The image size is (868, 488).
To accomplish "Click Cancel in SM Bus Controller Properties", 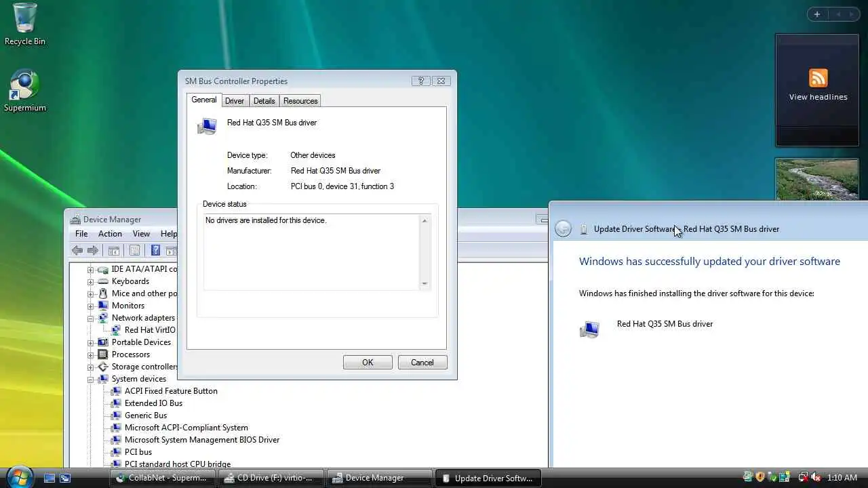I will (422, 363).
